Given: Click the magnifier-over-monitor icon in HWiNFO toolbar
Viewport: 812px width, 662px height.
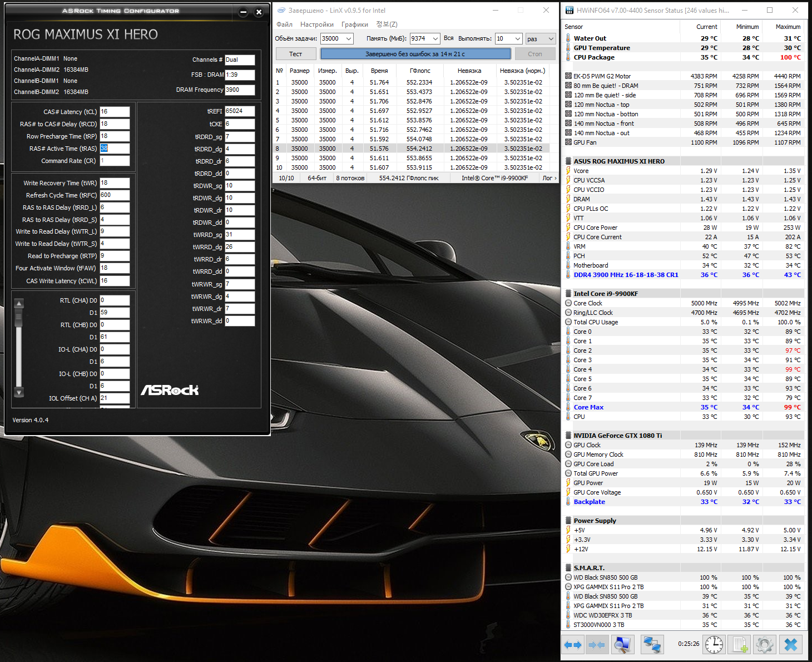Looking at the screenshot, I should click(622, 645).
